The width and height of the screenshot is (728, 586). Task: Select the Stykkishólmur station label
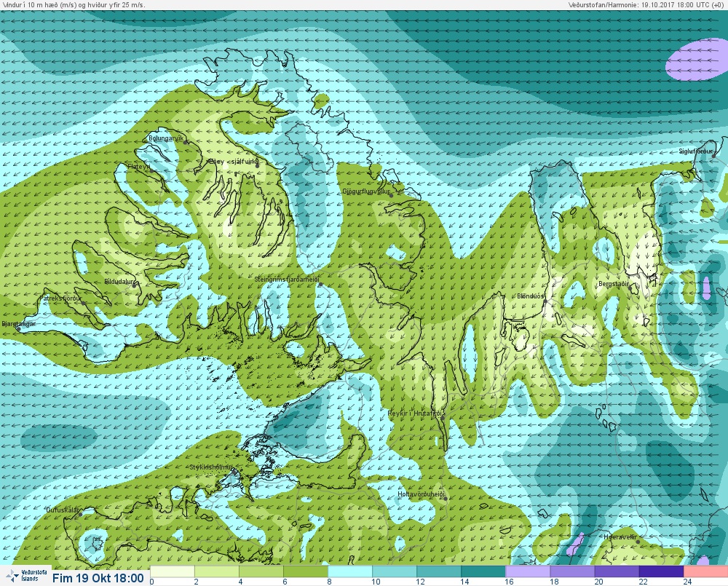[x=211, y=467]
